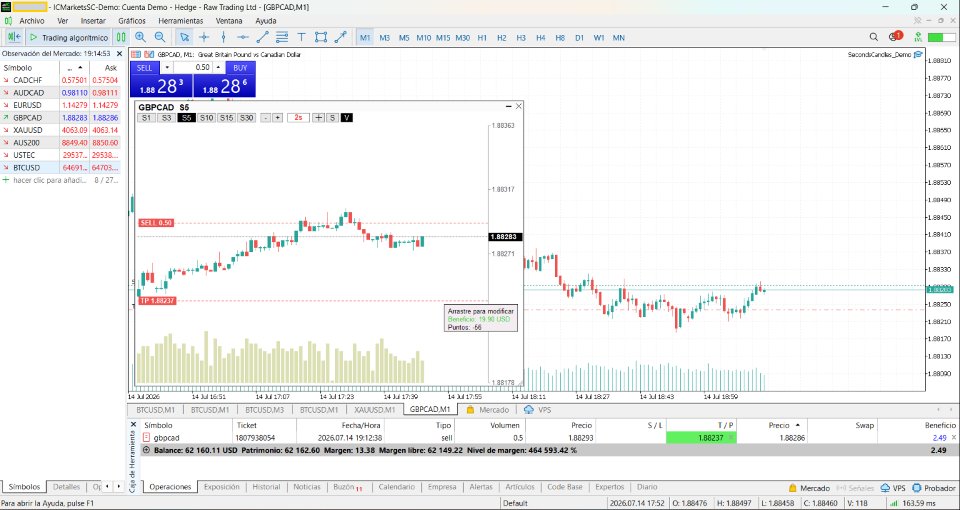Sort Market Watch by Símbolo column
This screenshot has width=960, height=510.
coord(18,68)
